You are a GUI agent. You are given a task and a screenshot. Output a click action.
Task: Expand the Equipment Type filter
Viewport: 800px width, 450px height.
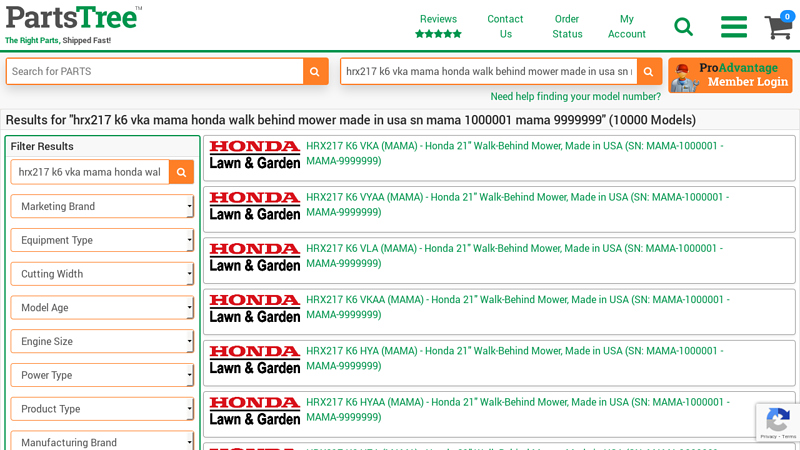[x=102, y=240]
